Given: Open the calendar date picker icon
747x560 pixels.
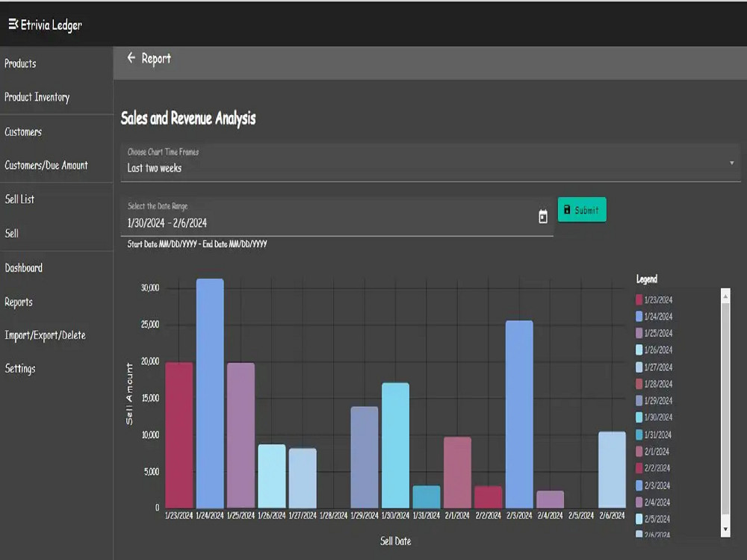Looking at the screenshot, I should (x=542, y=217).
